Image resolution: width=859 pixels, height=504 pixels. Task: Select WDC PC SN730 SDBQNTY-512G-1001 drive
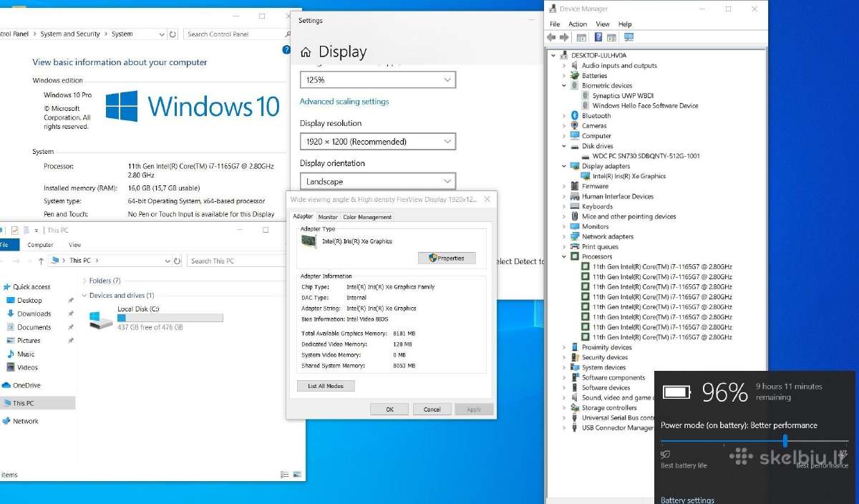point(646,156)
